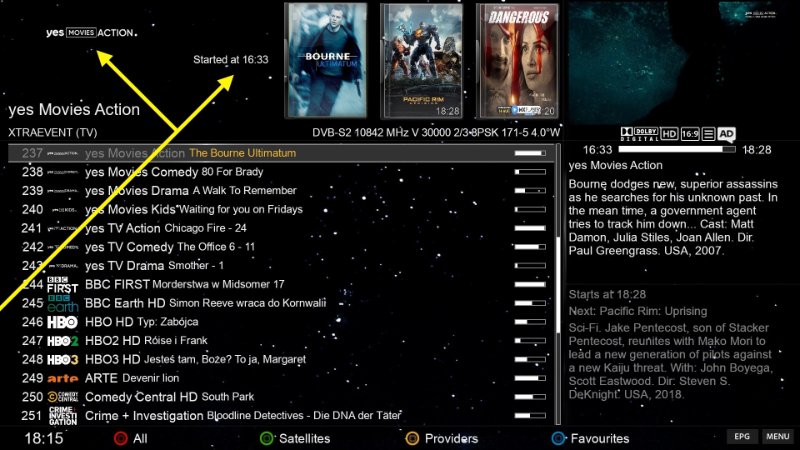This screenshot has height=450, width=800.
Task: Open the Dangerous movie poster
Action: (x=517, y=60)
